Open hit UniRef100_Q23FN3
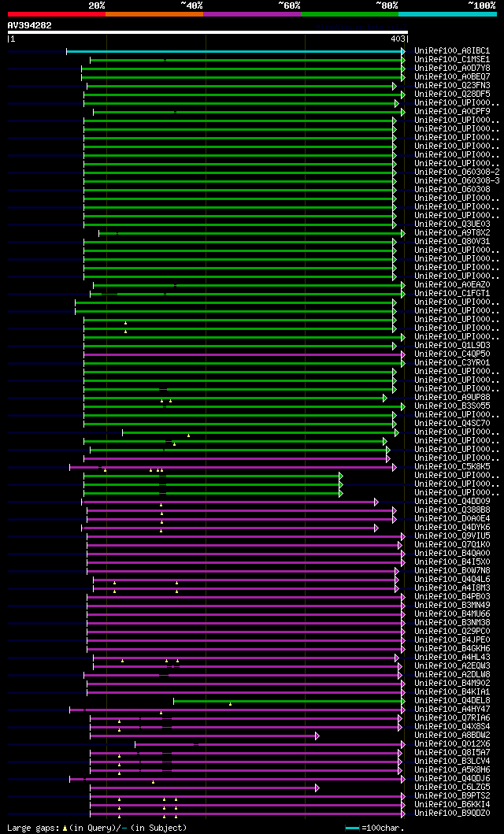The width and height of the screenshot is (504, 834). coord(453,86)
